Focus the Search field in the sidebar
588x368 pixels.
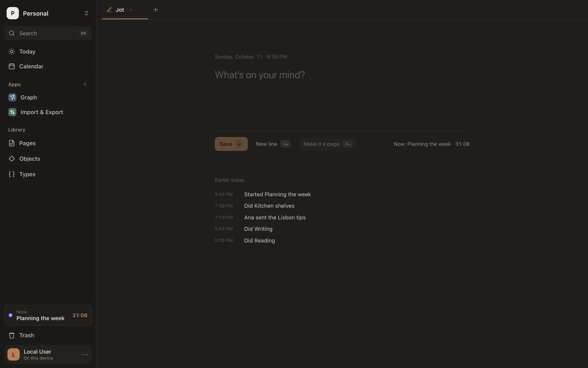coord(48,33)
